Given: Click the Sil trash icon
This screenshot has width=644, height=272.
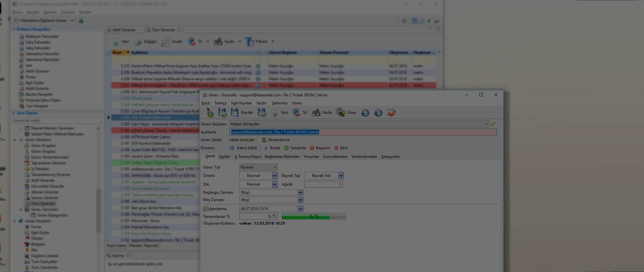Looking at the screenshot, I should [296, 112].
